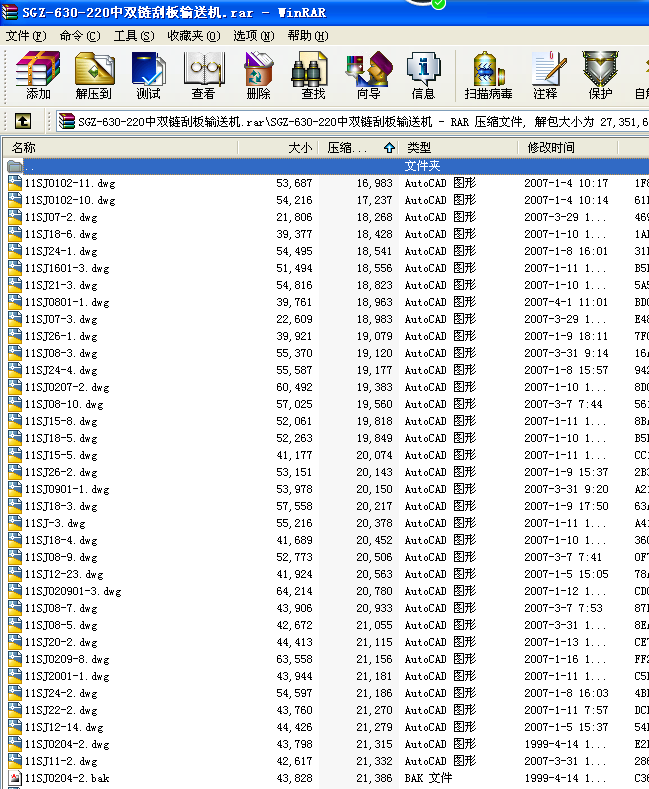
Task: Click the RAR archive icon in address bar
Action: pyautogui.click(x=67, y=121)
